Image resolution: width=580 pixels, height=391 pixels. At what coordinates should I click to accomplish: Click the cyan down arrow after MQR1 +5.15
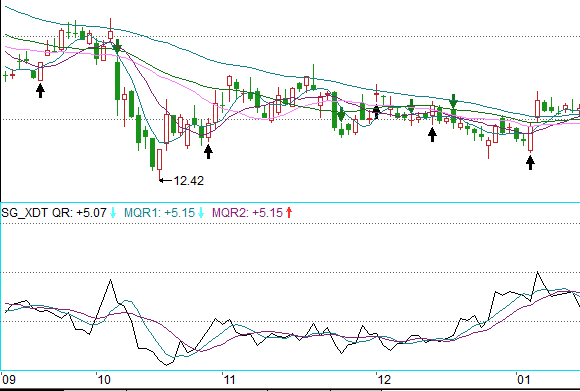tap(201, 213)
